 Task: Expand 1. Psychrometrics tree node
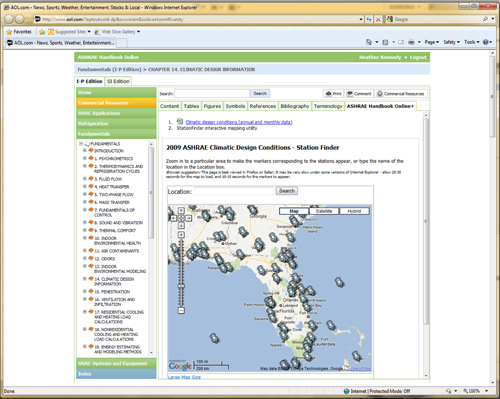(x=85, y=158)
